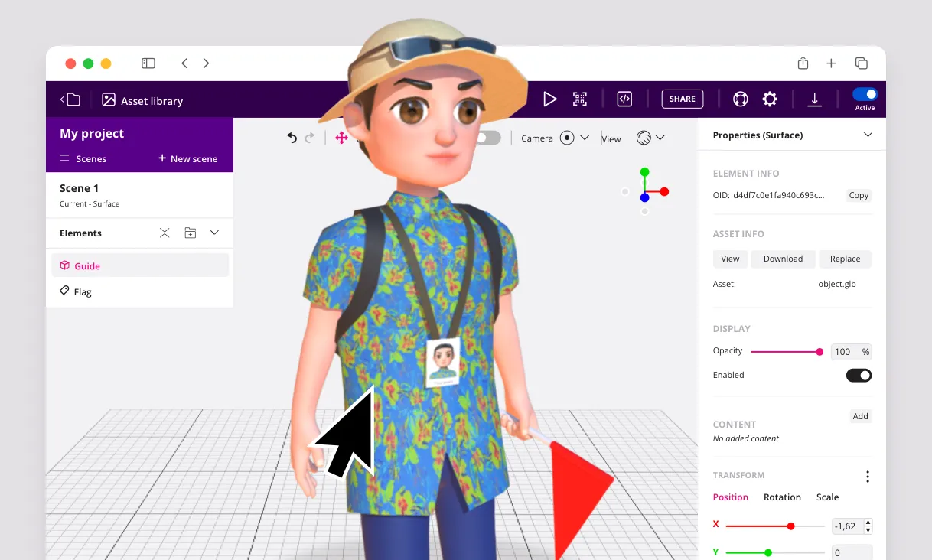Expand the Camera dropdown chevron
This screenshot has height=560, width=932.
pos(585,138)
